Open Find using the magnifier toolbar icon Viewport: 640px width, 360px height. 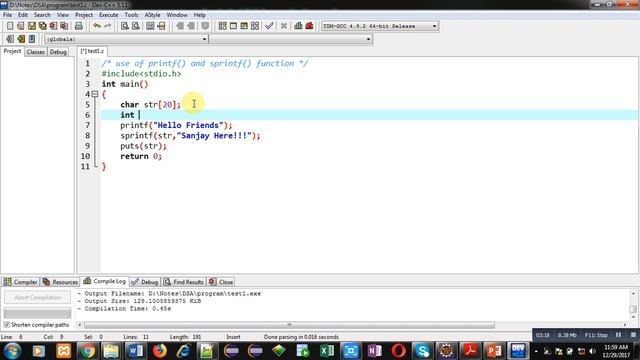124,26
